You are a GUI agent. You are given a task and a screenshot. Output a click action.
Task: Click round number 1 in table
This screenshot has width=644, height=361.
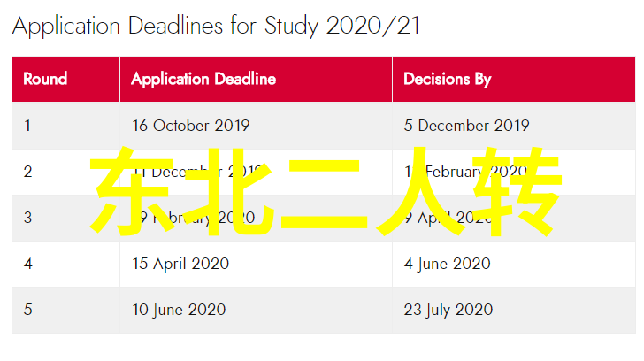coord(27,126)
